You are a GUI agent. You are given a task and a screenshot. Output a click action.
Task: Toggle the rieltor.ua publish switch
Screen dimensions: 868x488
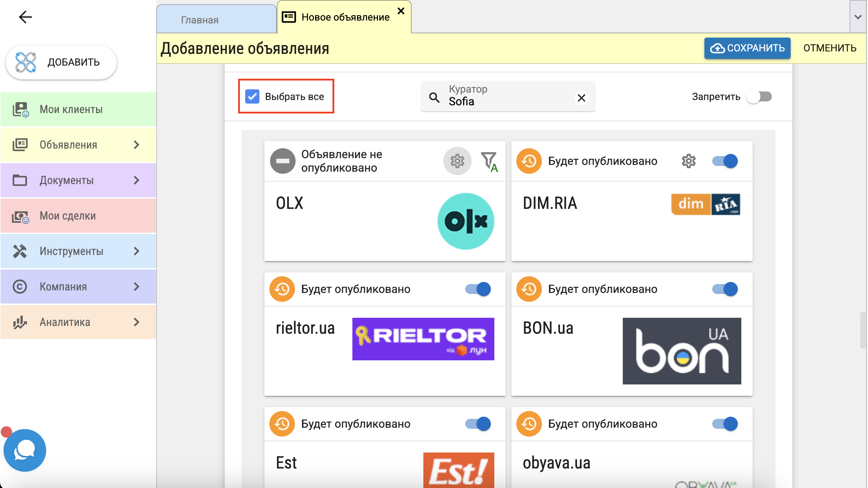478,289
